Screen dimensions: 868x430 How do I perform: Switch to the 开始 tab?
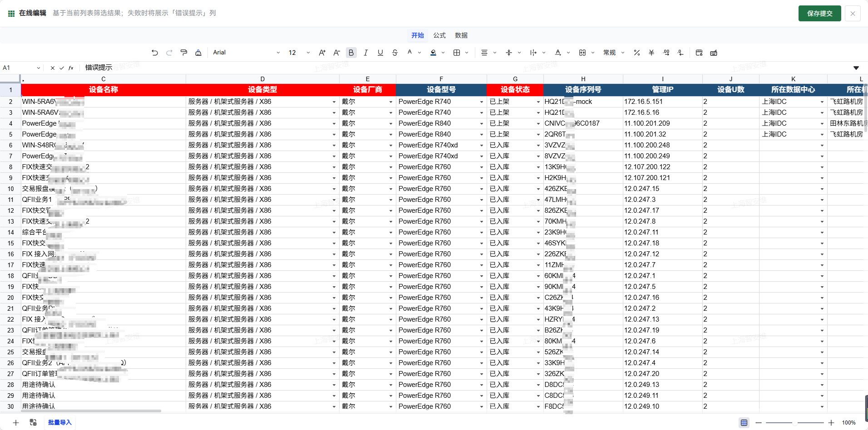418,35
